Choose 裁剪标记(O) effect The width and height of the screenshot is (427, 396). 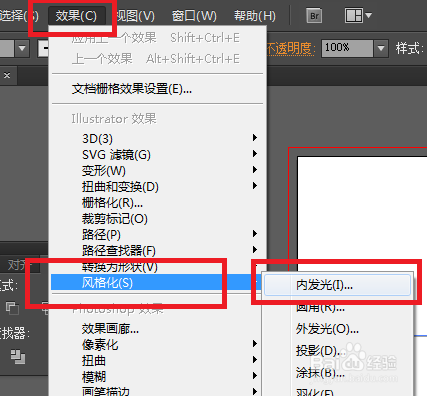(x=157, y=218)
